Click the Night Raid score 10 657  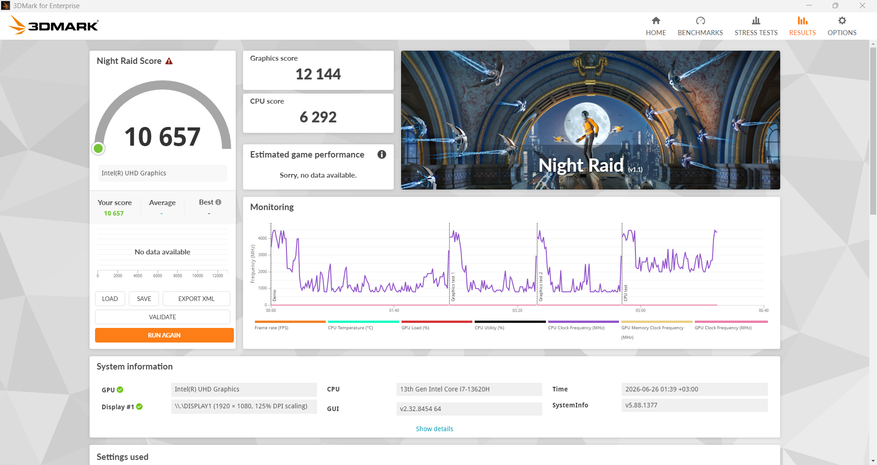coord(162,137)
